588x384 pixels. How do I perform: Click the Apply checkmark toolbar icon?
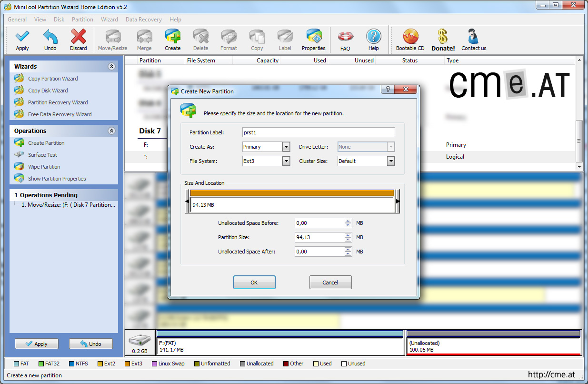[x=22, y=40]
